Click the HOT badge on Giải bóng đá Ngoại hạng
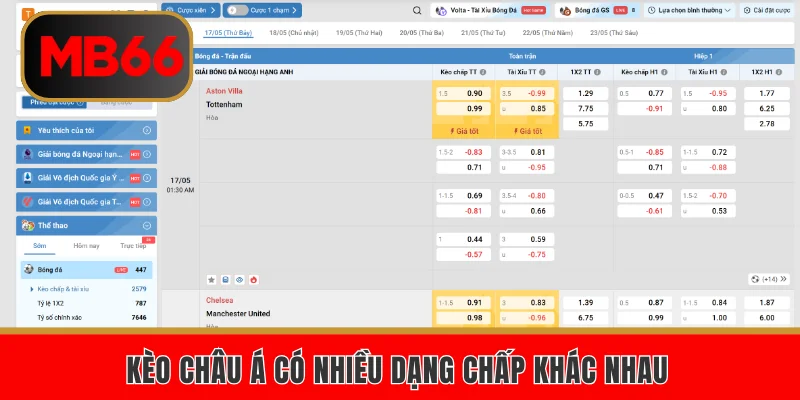The width and height of the screenshot is (800, 400). [x=135, y=154]
